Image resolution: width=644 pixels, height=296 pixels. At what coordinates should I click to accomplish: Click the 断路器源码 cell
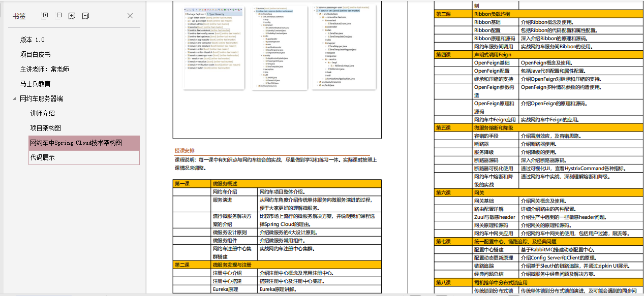(496, 160)
